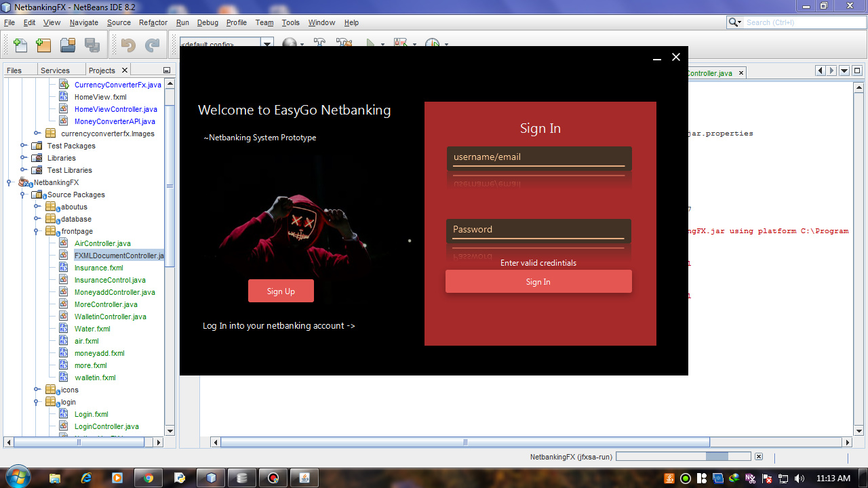
Task: Click the search magnifier icon in NetBeans
Action: 735,22
